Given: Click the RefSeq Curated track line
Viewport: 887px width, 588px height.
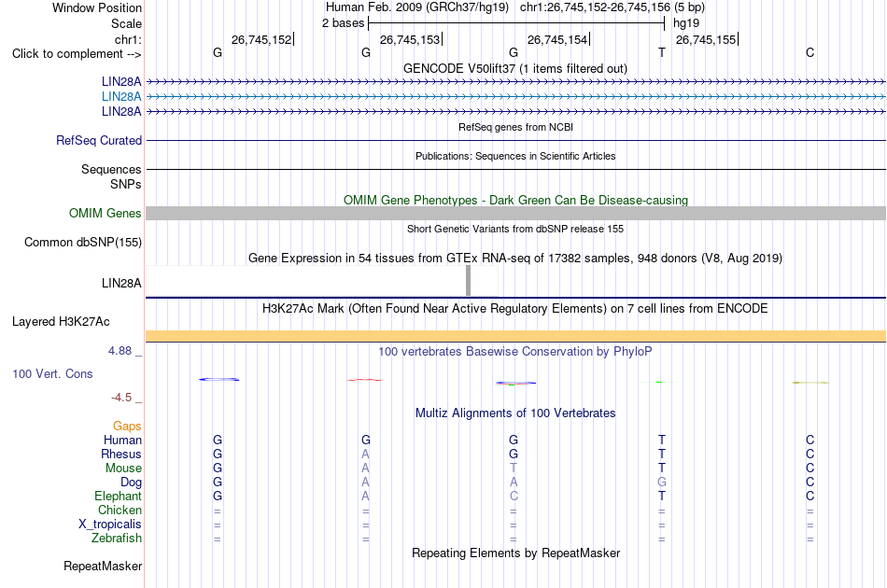Looking at the screenshot, I should click(515, 140).
